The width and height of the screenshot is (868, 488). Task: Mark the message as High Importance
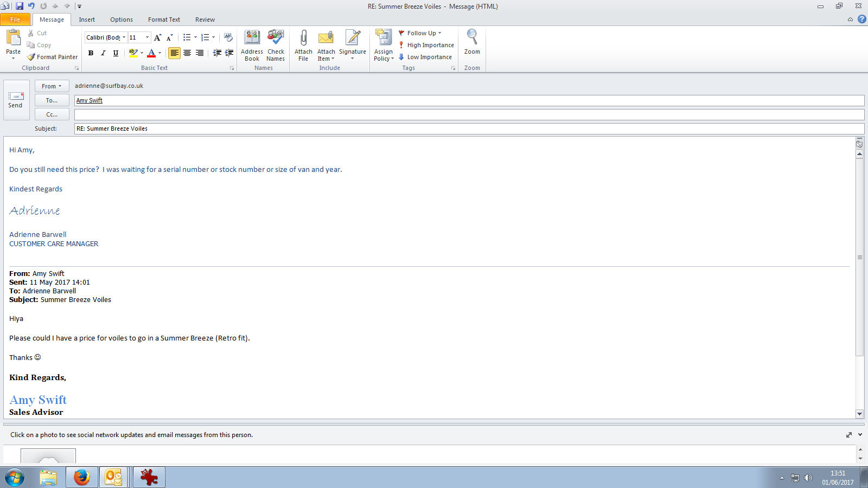click(426, 45)
